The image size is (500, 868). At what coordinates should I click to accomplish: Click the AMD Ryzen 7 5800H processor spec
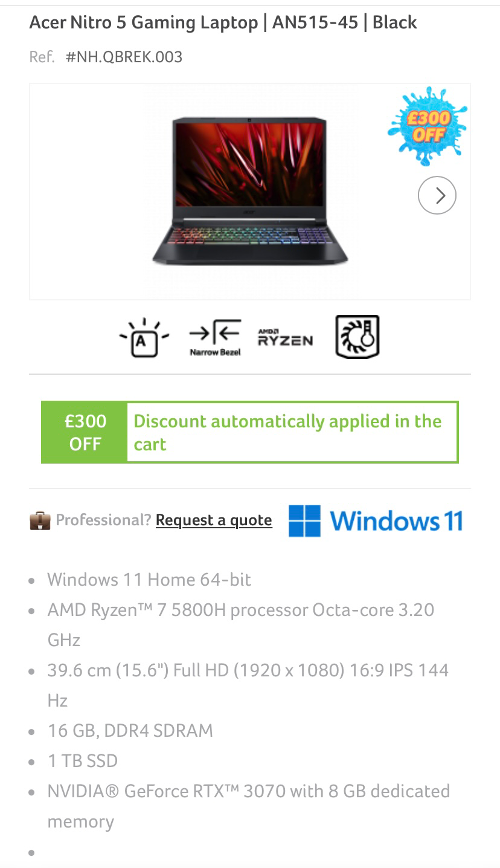241,624
